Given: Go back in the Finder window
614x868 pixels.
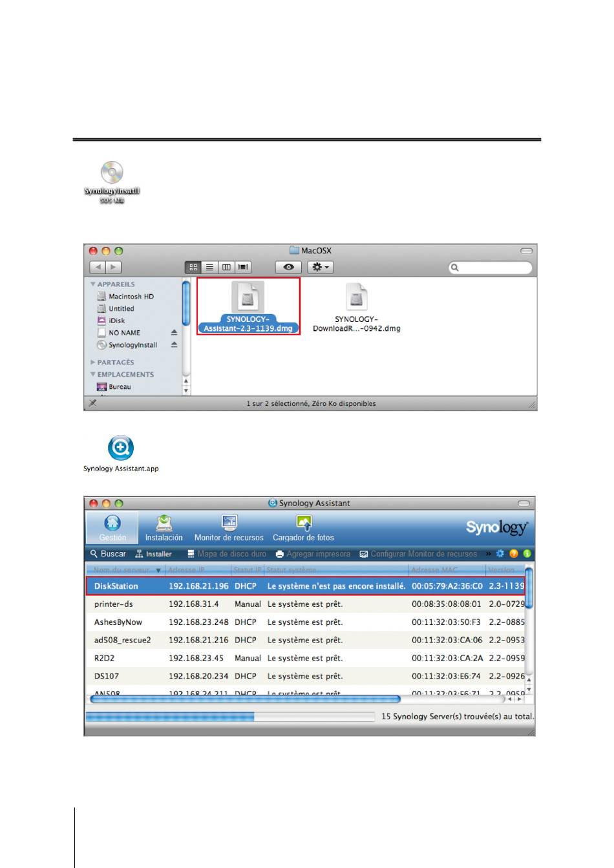Looking at the screenshot, I should 98,267.
